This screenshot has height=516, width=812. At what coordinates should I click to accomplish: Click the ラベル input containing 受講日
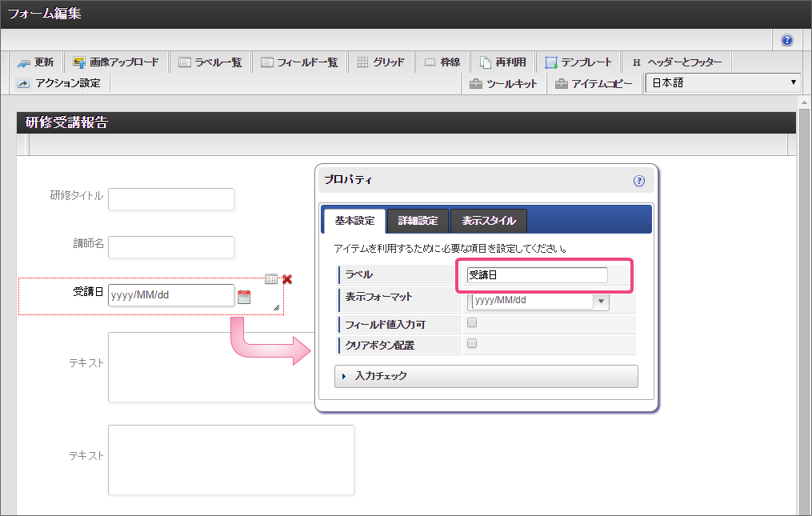coord(537,275)
